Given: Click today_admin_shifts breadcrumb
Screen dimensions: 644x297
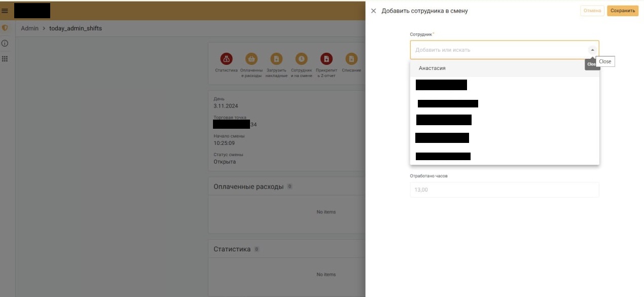Looking at the screenshot, I should 76,28.
